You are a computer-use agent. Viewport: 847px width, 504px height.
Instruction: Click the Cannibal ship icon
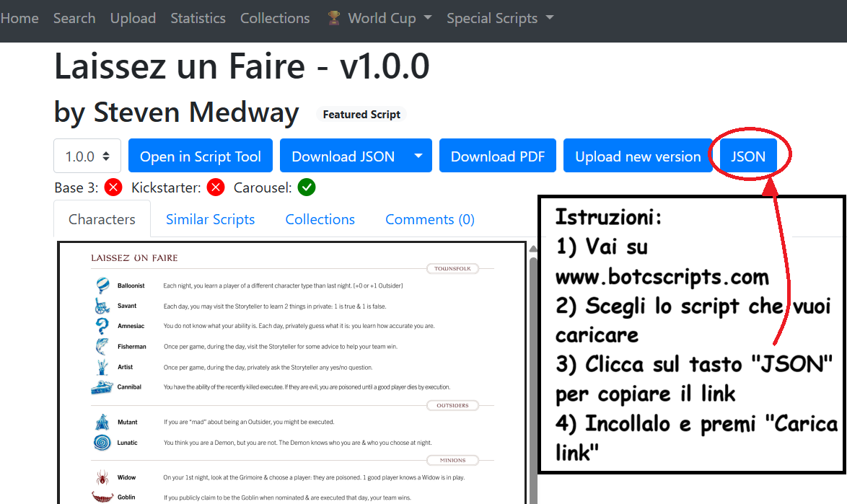[102, 387]
